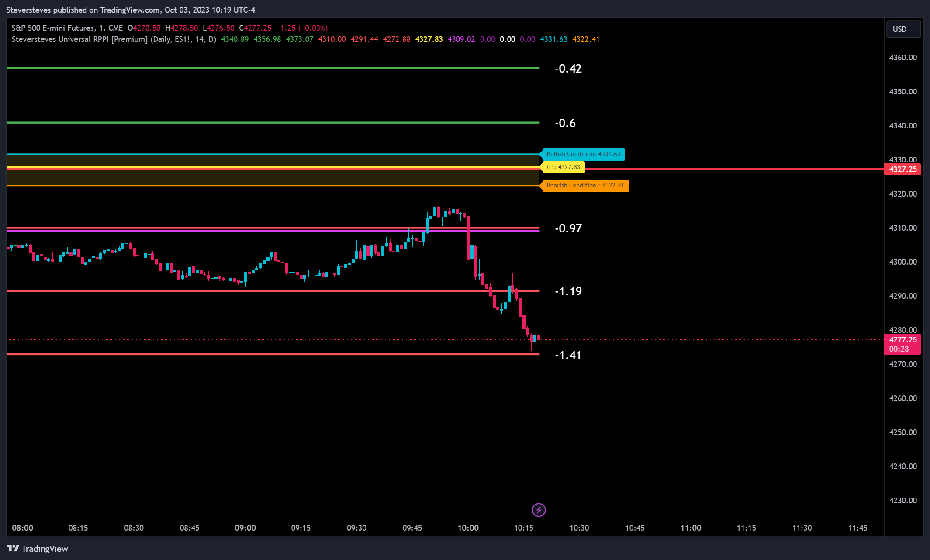This screenshot has height=560, width=930.
Task: Click the 4291.44 red indicator value
Action: tap(364, 39)
